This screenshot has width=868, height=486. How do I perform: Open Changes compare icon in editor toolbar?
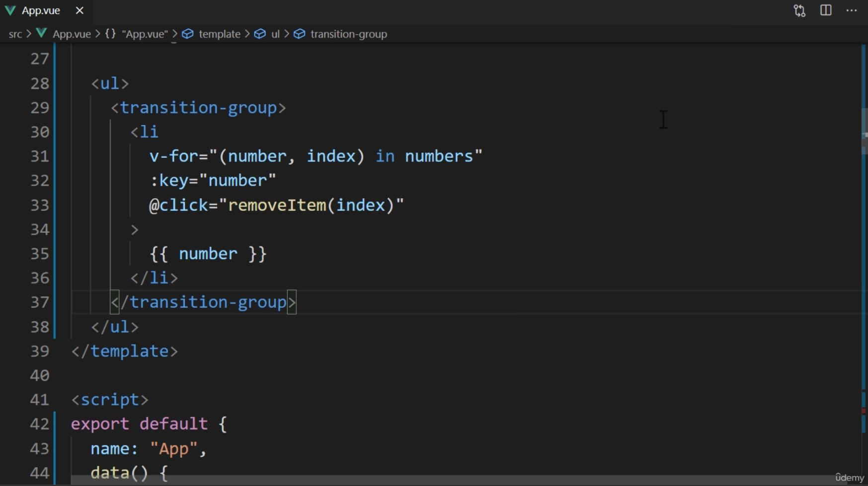[799, 10]
